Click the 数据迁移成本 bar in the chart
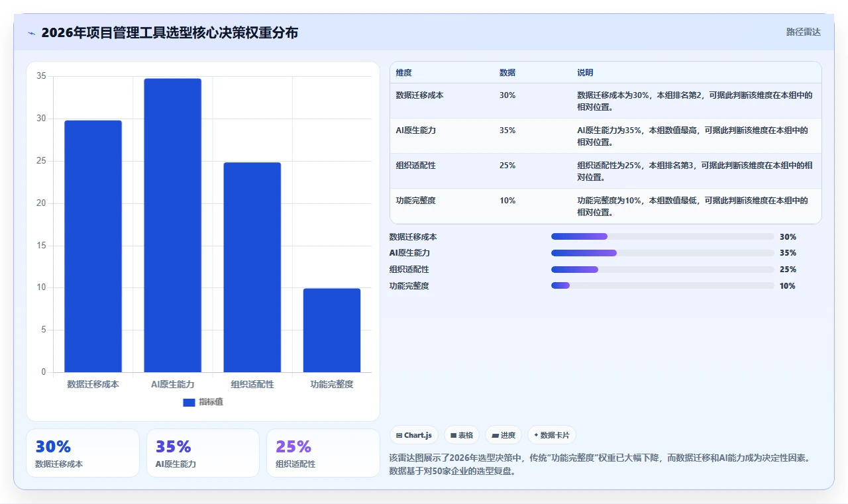 [x=93, y=246]
